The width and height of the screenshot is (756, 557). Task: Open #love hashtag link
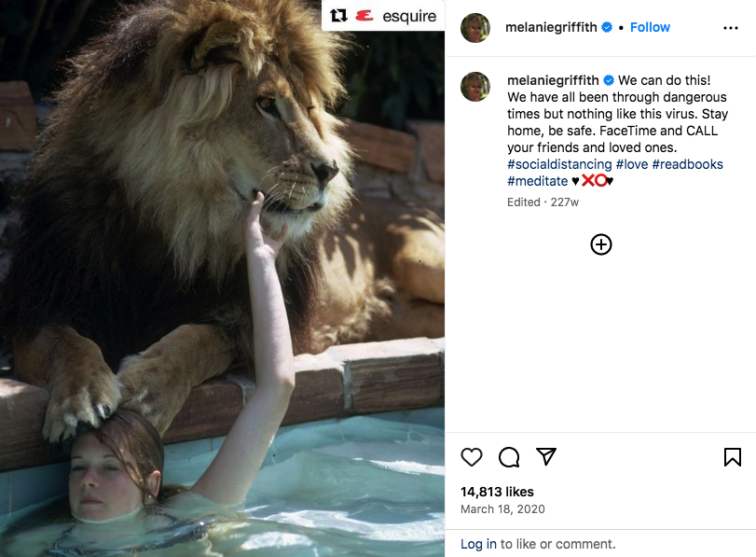pos(631,164)
